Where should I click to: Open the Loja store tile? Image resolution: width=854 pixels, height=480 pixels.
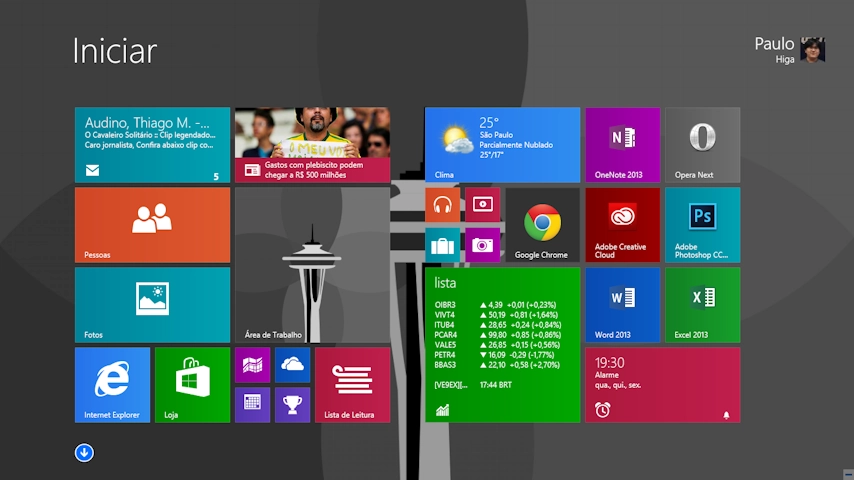tap(192, 385)
